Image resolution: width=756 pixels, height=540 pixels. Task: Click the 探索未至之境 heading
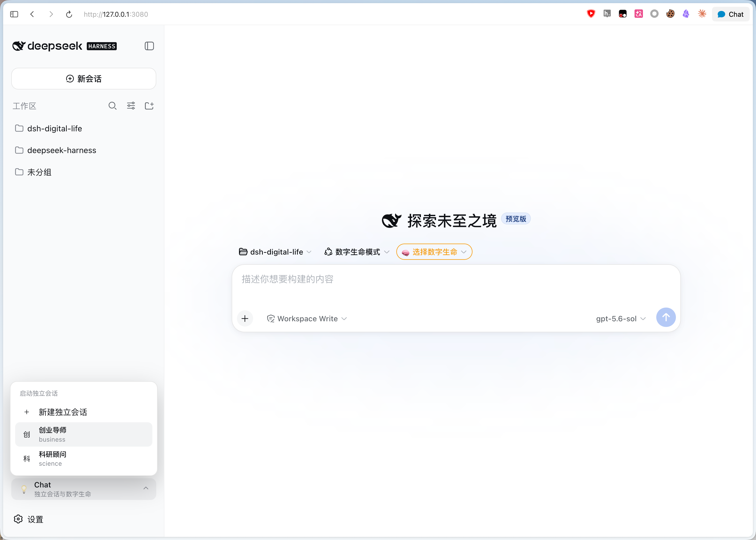click(x=452, y=221)
